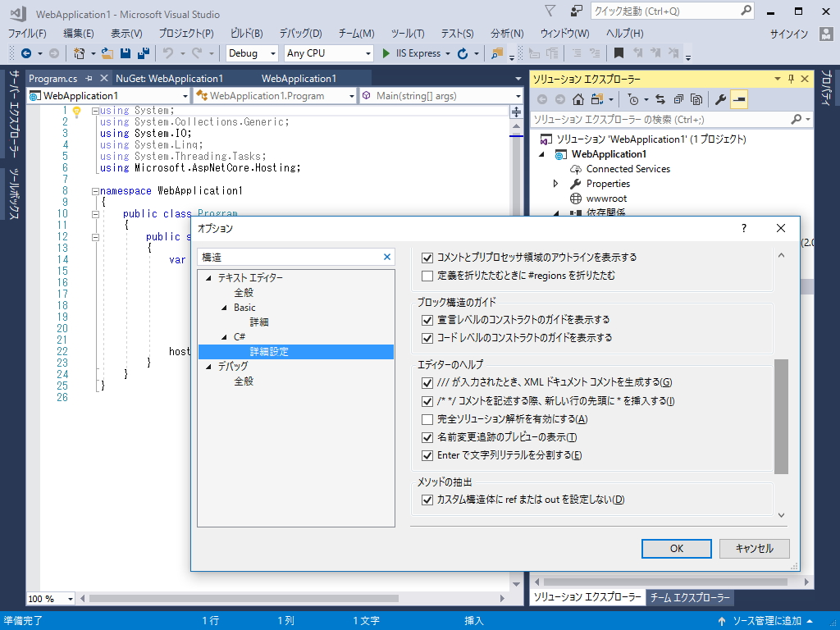840x630 pixels.
Task: Click the Home icon in Solution Explorer
Action: [578, 99]
